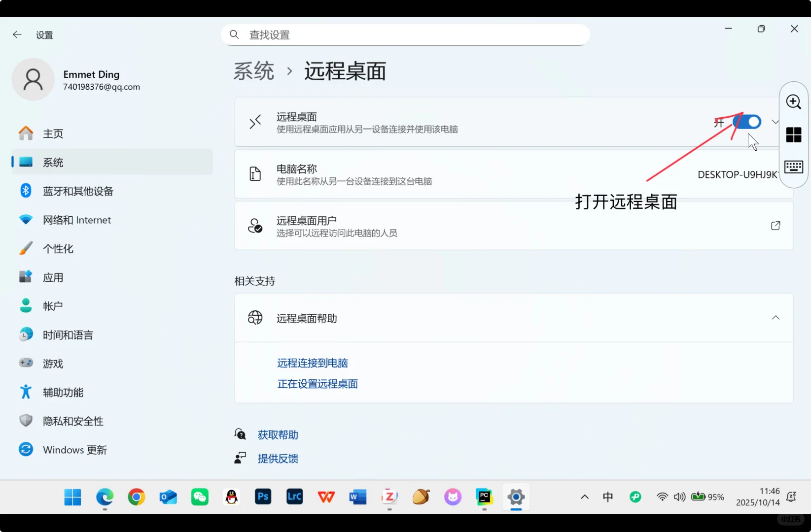Viewport: 811px width, 532px height.
Task: Open Zotero from the taskbar
Action: pyautogui.click(x=389, y=497)
